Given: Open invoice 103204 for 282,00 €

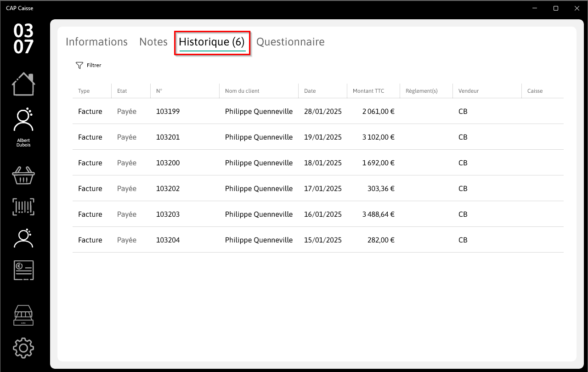Looking at the screenshot, I should (318, 240).
